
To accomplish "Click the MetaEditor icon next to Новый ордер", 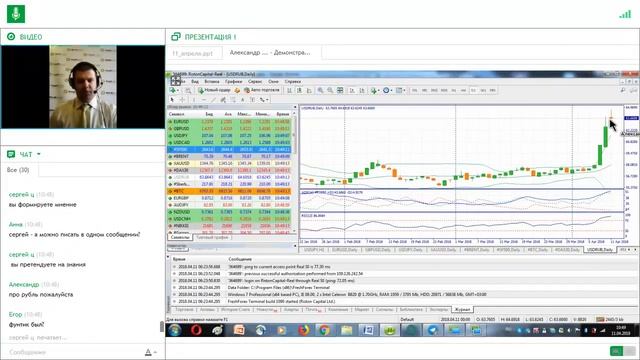I will [x=237, y=90].
